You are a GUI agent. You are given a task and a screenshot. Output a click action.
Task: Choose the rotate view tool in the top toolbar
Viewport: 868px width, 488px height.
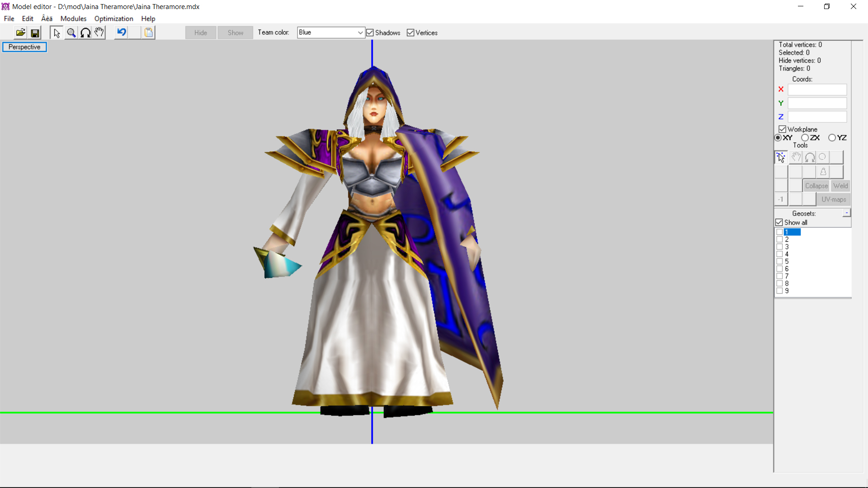85,33
